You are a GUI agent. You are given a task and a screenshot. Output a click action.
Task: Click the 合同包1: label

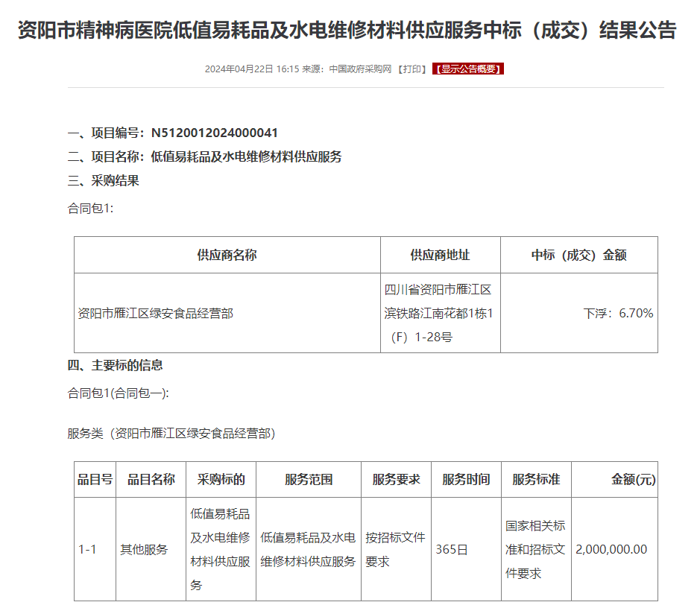pyautogui.click(x=91, y=209)
